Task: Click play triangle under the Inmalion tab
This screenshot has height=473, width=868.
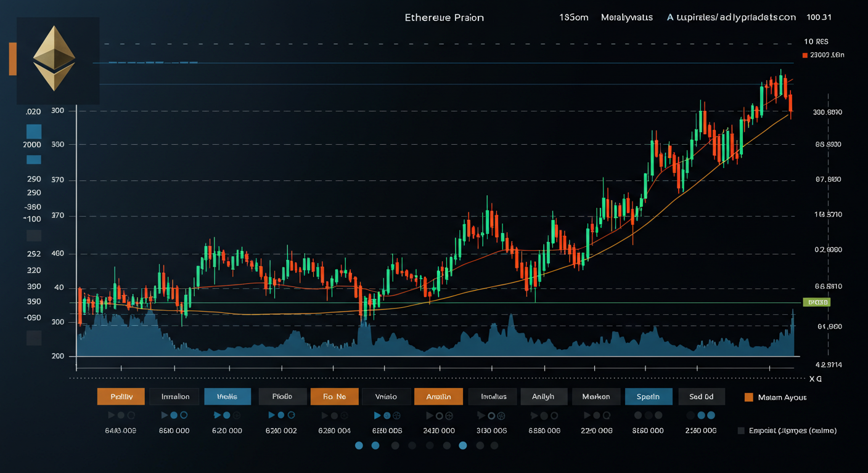Action: [x=164, y=415]
